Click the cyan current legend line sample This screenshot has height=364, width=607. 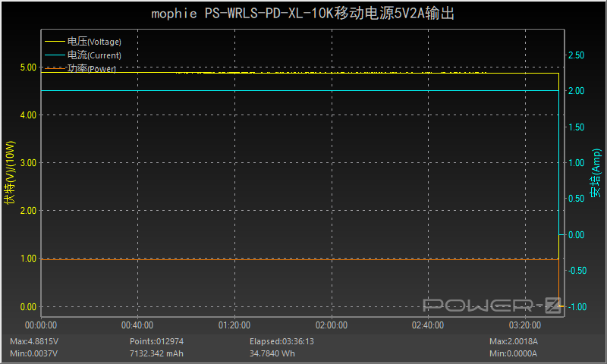[55, 55]
